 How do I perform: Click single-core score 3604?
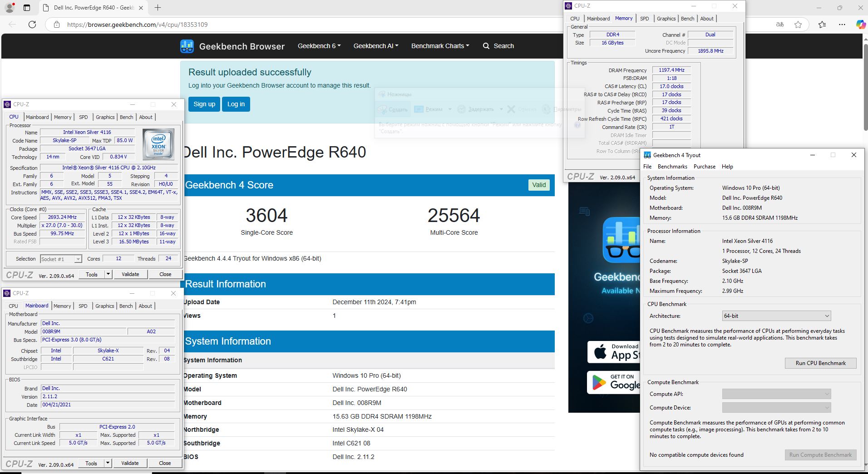tap(266, 215)
